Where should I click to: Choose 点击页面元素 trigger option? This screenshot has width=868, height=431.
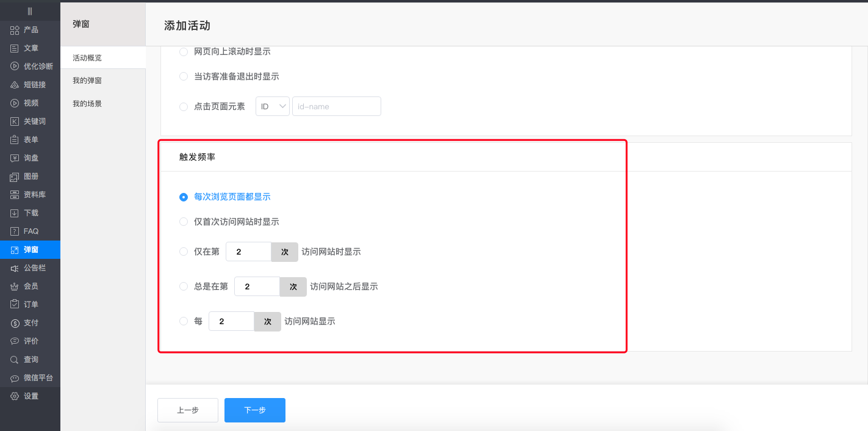184,106
